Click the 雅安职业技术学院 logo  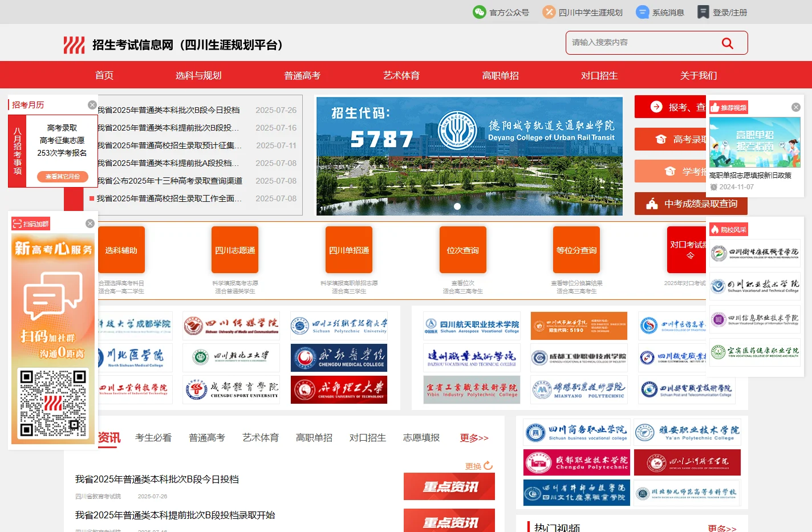pyautogui.click(x=687, y=433)
